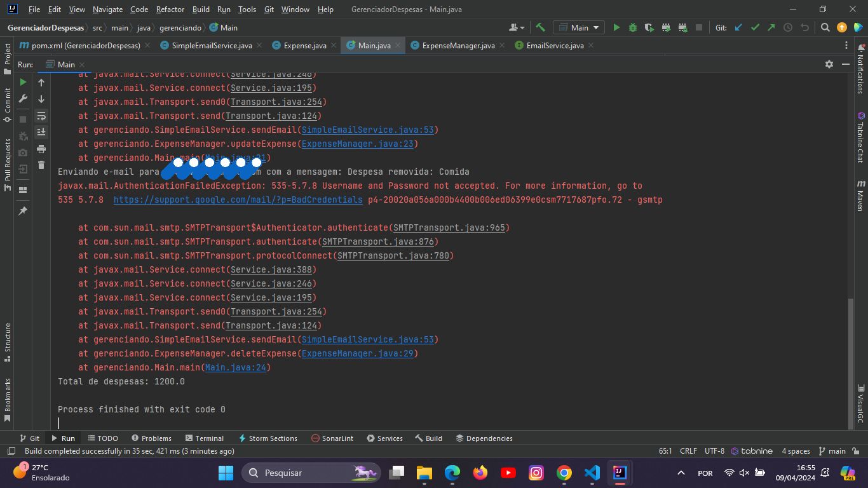Open Code With Me users dropdown
Screen dimensions: 868x488
pyautogui.click(x=517, y=27)
